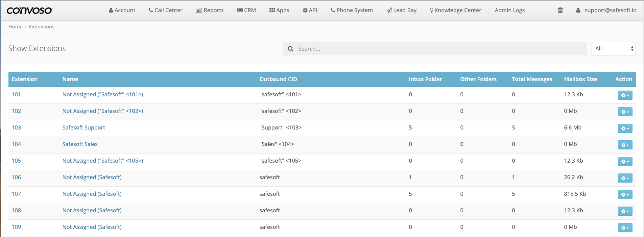
Task: Open extension 104 link
Action: click(x=16, y=144)
